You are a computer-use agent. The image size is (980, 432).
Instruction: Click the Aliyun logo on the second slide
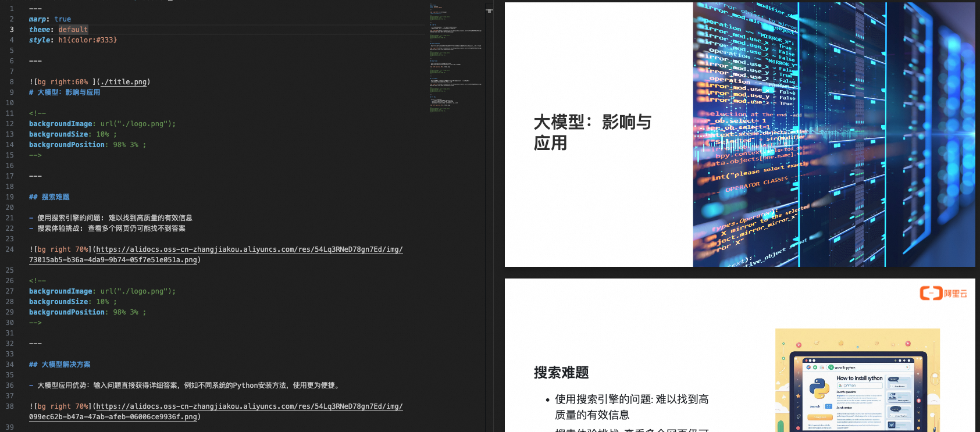[943, 294]
